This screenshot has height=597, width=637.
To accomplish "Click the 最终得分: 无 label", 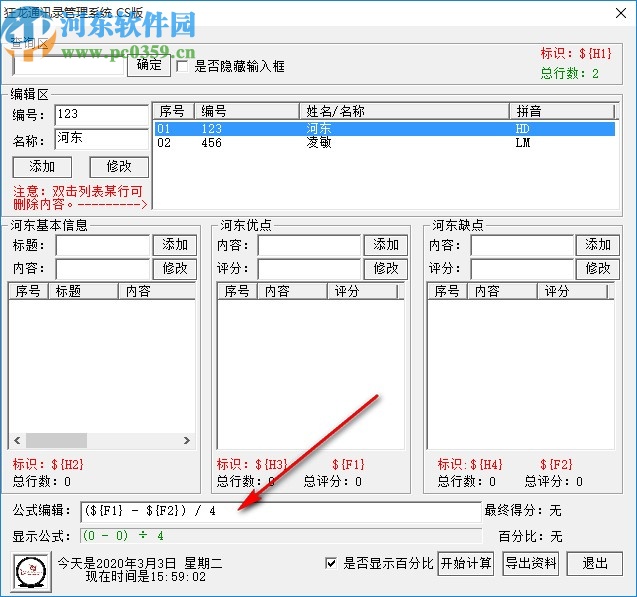I will click(523, 510).
